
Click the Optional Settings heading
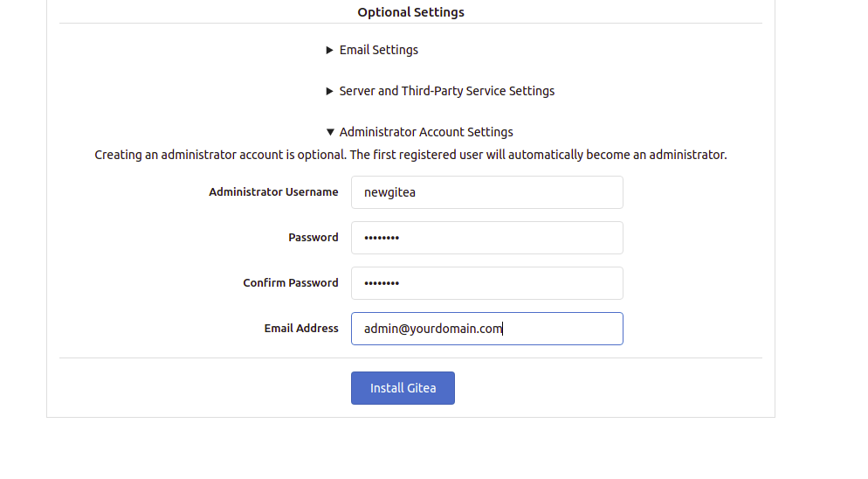pos(410,12)
